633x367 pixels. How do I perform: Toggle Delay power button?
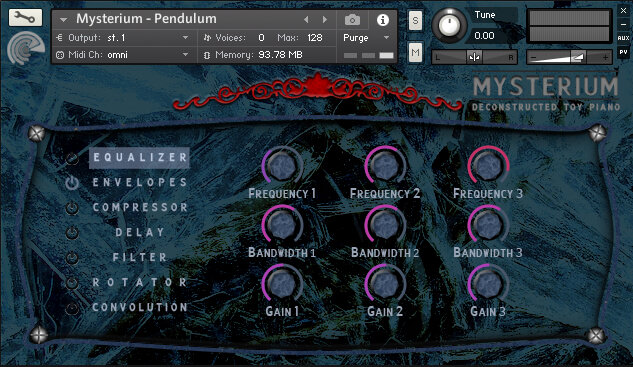(x=72, y=233)
